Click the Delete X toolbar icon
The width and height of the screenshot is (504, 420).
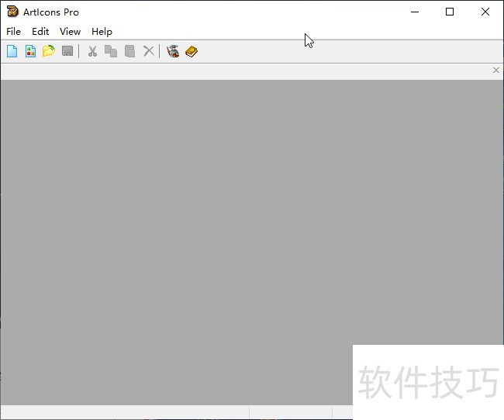coord(149,51)
